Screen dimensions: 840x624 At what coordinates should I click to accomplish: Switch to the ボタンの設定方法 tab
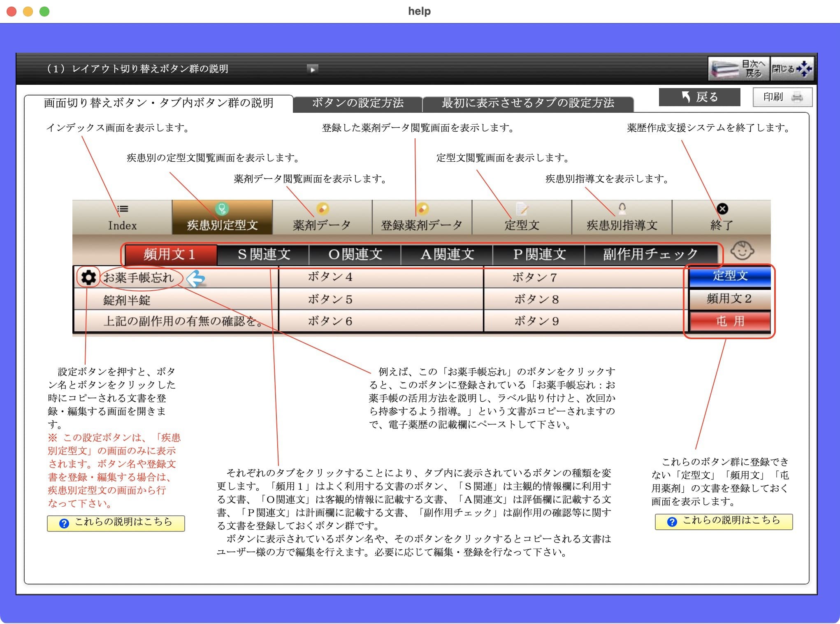tap(357, 103)
